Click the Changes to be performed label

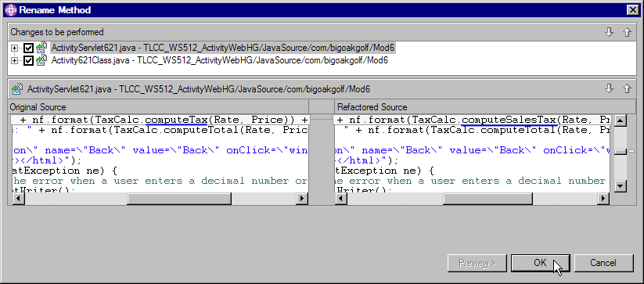57,32
